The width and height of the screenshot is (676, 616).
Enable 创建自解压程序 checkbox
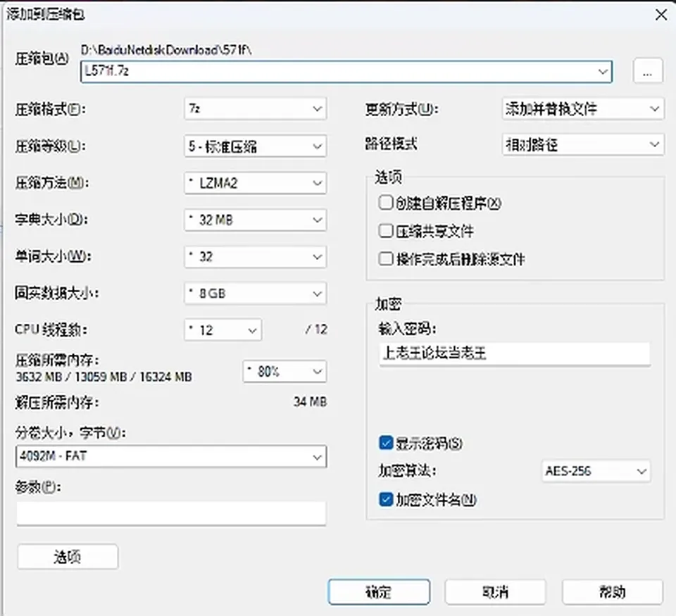pos(385,203)
